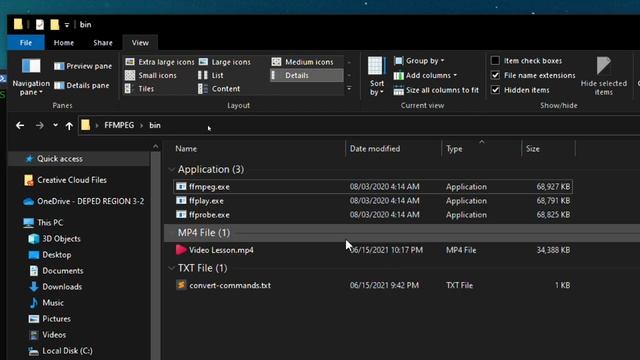Go back with the back arrow
This screenshot has width=640, height=360.
click(20, 125)
